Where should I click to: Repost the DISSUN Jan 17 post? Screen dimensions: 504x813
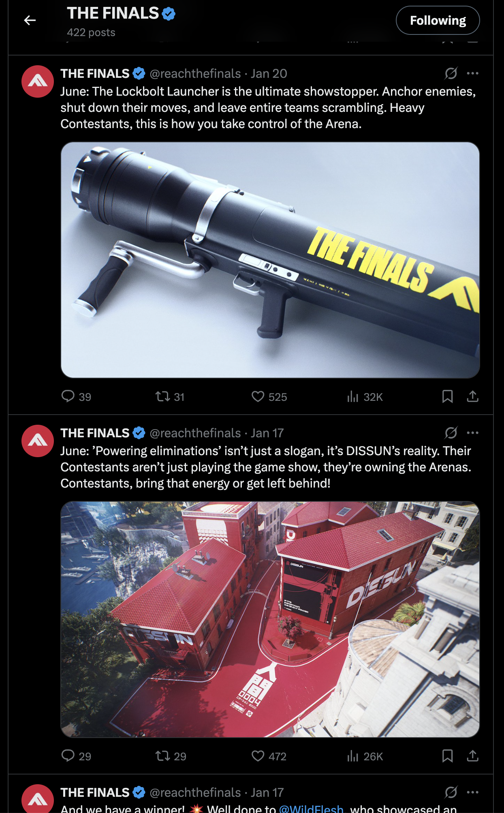(171, 756)
